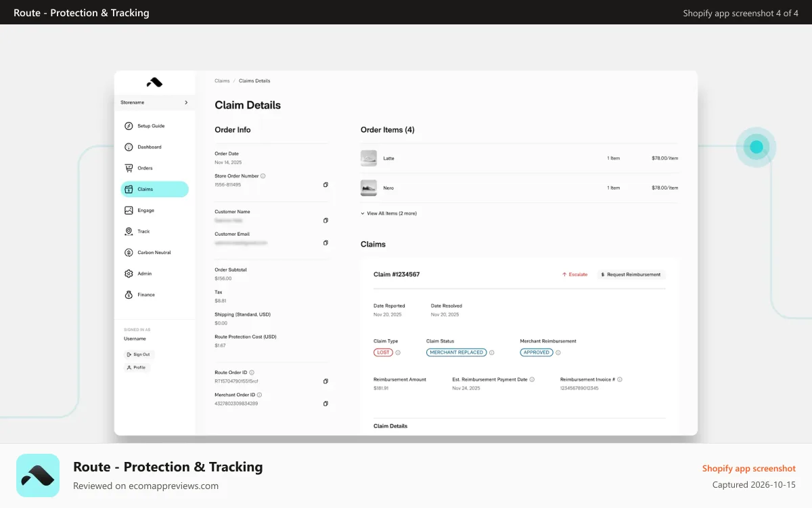
Task: Click Route Order ID value RT157047901551Srcf
Action: (x=236, y=381)
